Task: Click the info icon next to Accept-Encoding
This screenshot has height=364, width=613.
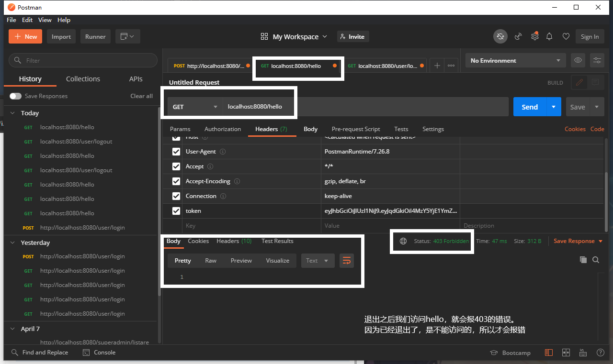Action: [x=237, y=181]
